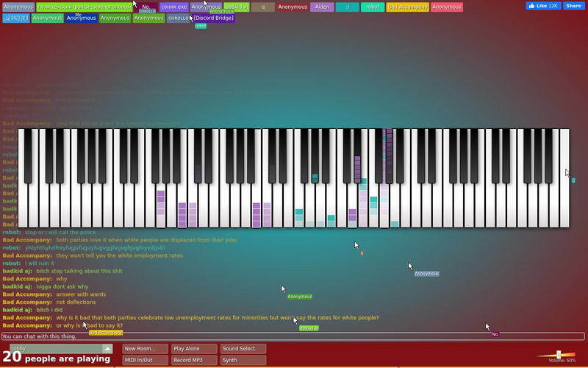
Task: Open the Sound Select menu
Action: [243, 349]
